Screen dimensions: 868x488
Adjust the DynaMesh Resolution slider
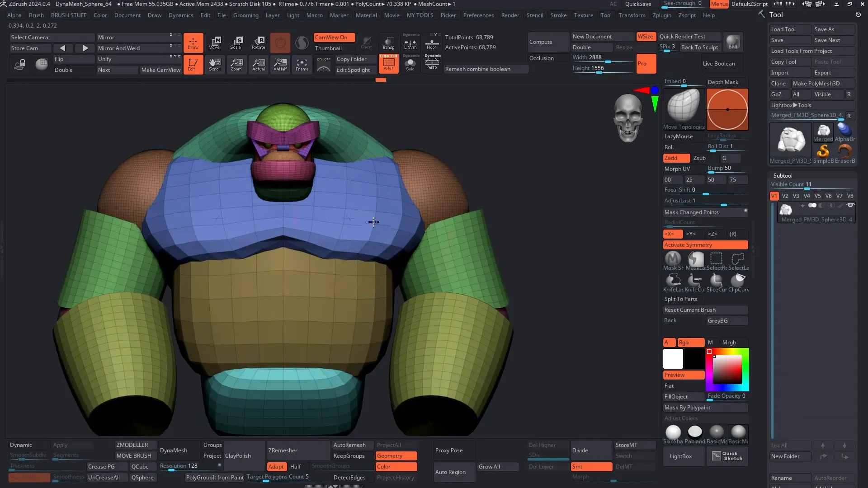point(190,467)
